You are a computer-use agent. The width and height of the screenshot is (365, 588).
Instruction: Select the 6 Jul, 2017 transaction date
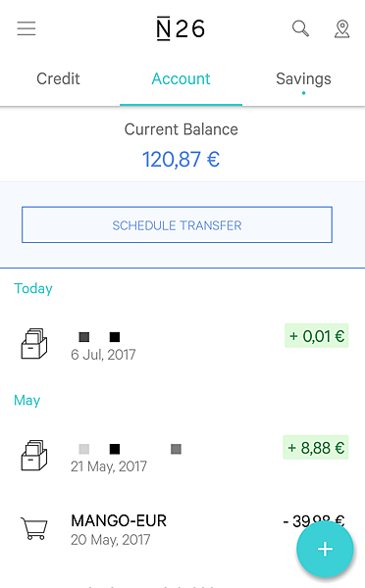103,355
